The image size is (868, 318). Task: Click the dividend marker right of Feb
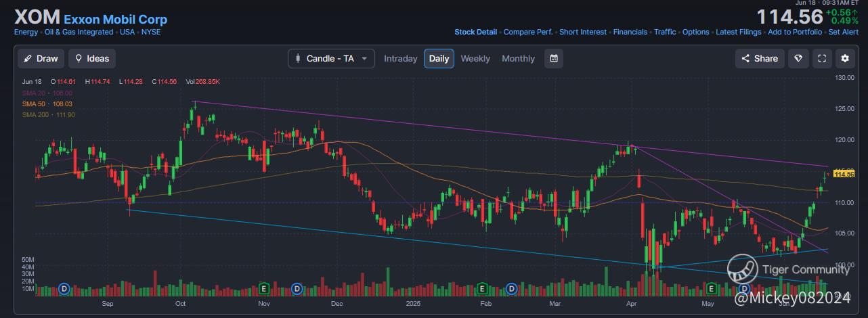pyautogui.click(x=513, y=289)
